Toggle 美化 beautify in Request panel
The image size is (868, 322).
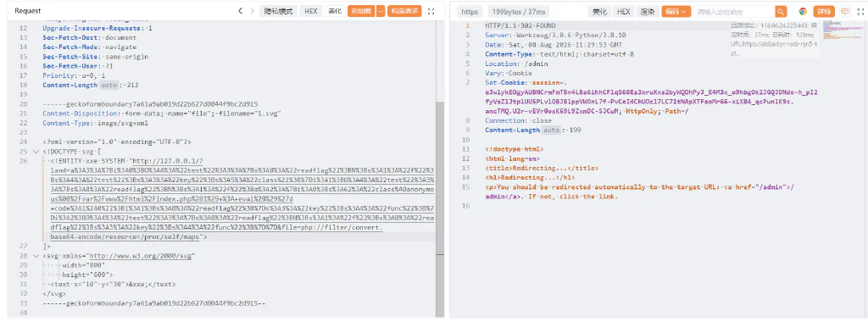pos(334,11)
